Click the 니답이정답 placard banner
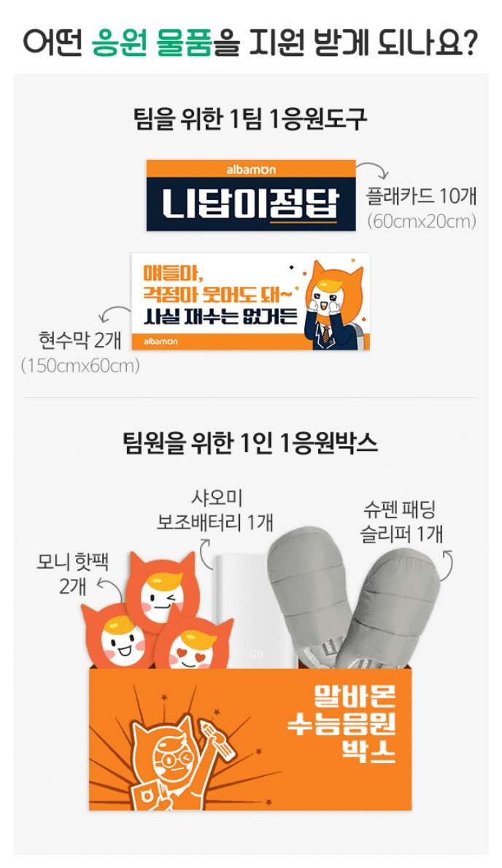 (251, 196)
